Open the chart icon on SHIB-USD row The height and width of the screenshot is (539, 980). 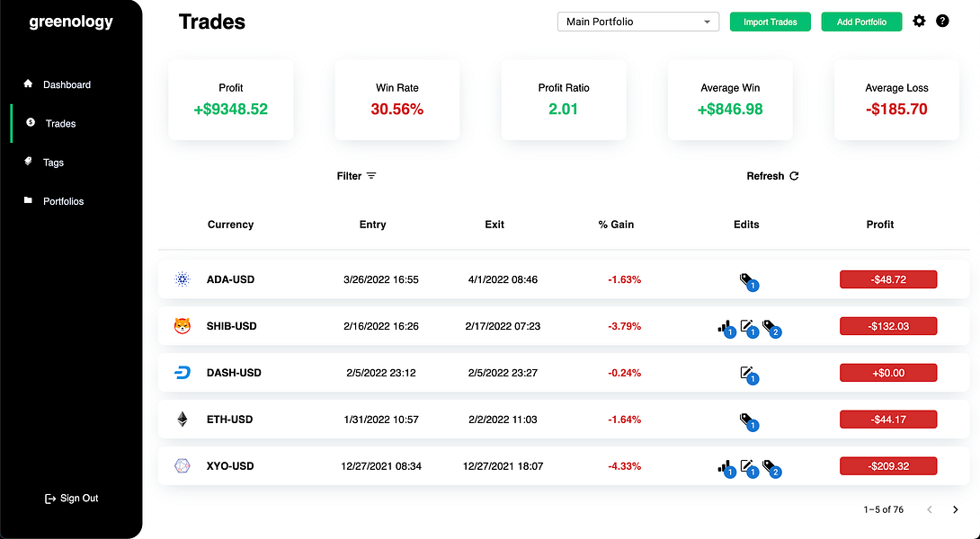click(726, 328)
